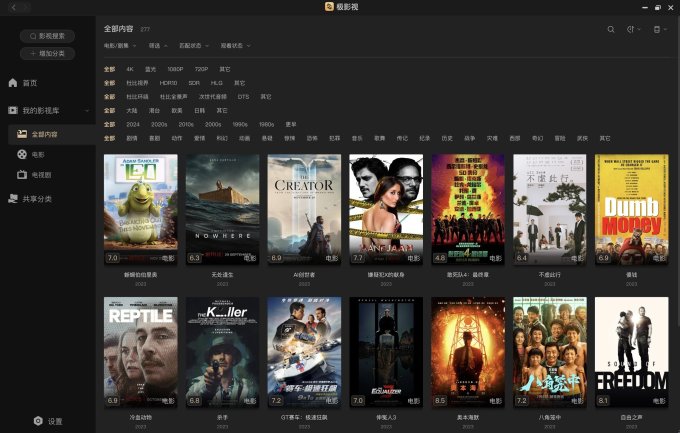This screenshot has width=680, height=433.
Task: Click the 敢死队4：最终章 movie title
Action: click(x=468, y=275)
